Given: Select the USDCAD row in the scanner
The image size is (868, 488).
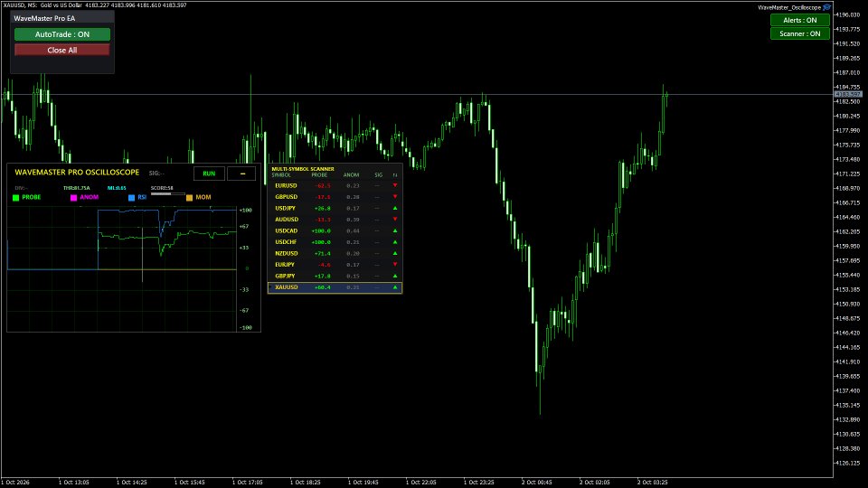Looking at the screenshot, I should point(335,230).
